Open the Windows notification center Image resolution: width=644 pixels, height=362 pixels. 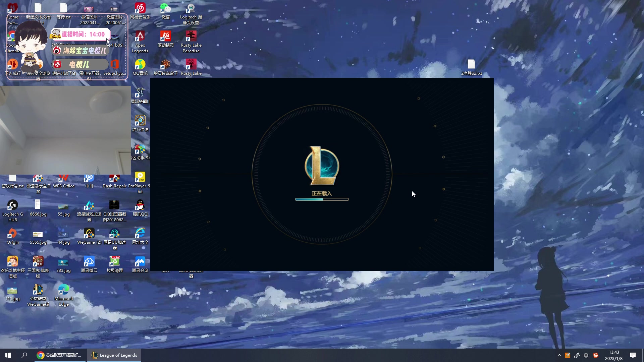click(633, 355)
